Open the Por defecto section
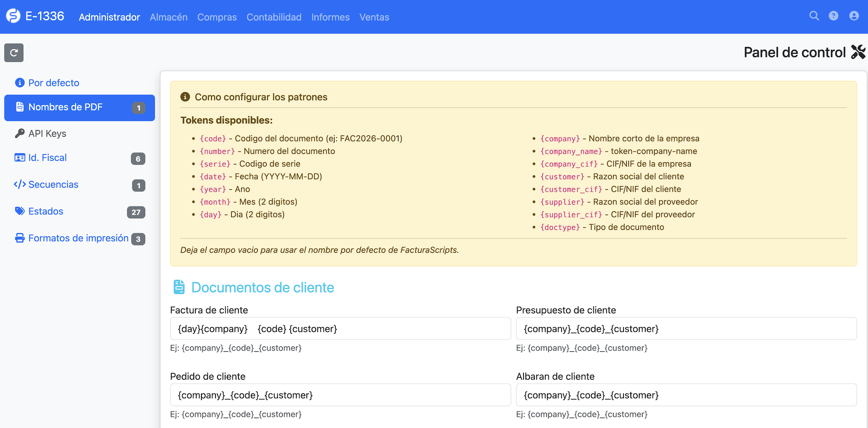Image resolution: width=868 pixels, height=428 pixels. [54, 83]
